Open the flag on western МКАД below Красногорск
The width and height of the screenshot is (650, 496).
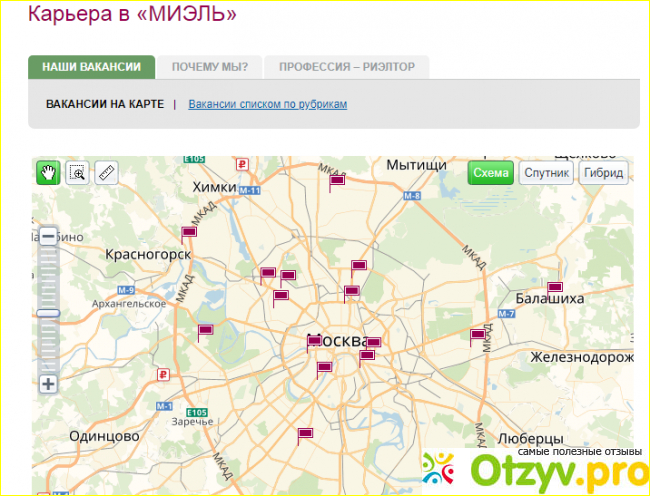pyautogui.click(x=205, y=330)
